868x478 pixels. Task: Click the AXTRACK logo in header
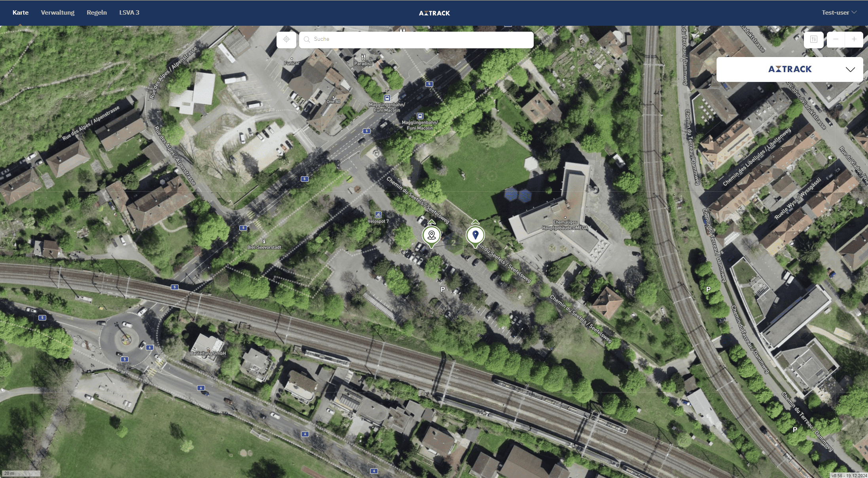[434, 13]
